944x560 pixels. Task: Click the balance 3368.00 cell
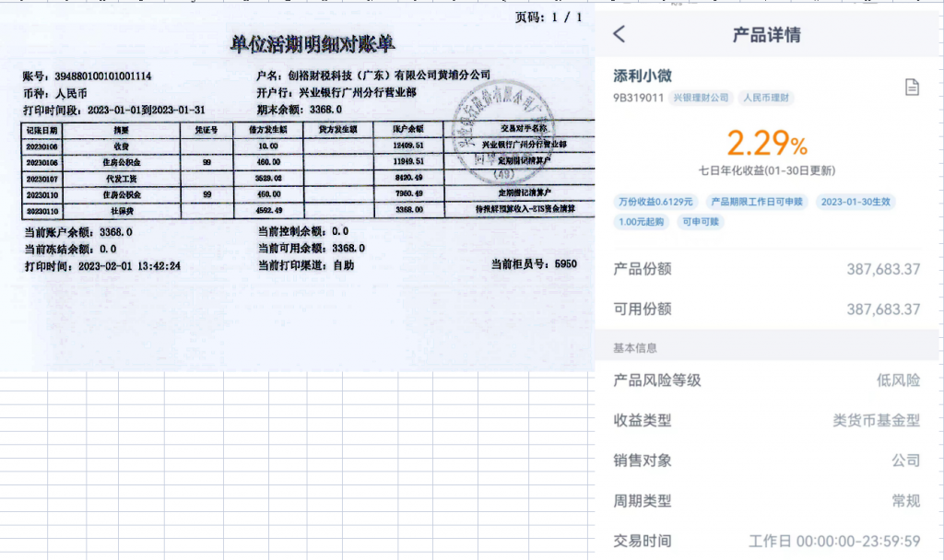pos(409,210)
